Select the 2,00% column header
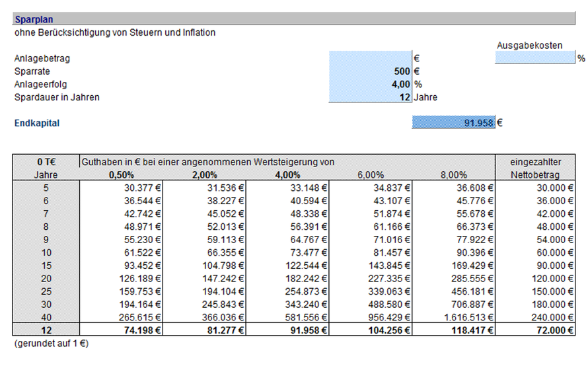 [205, 175]
